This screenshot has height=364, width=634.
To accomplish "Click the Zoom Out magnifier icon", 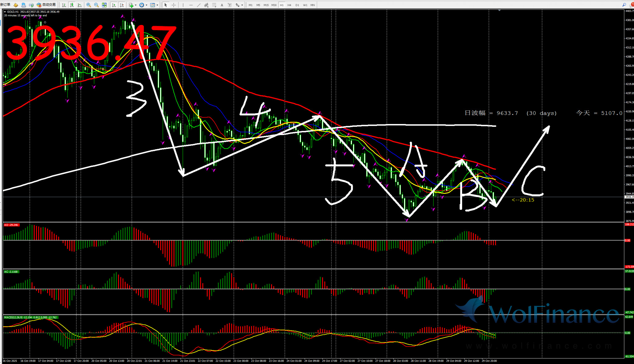I will (x=96, y=5).
